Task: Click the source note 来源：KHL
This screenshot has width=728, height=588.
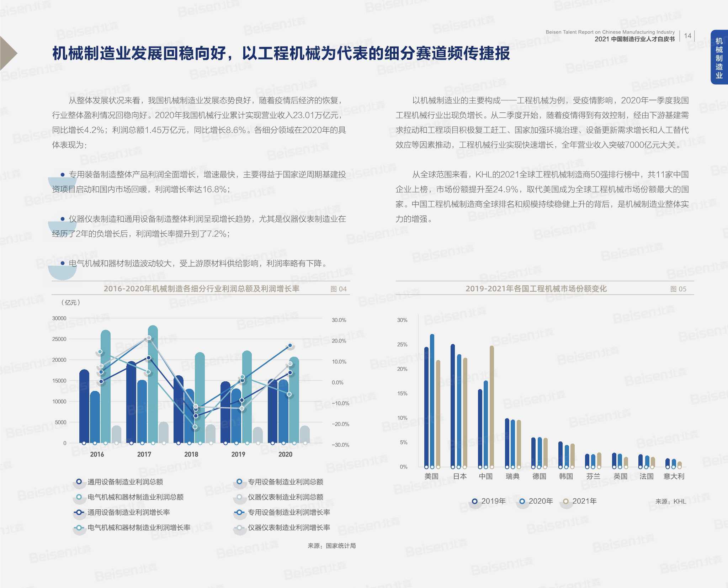Action: coord(671,502)
